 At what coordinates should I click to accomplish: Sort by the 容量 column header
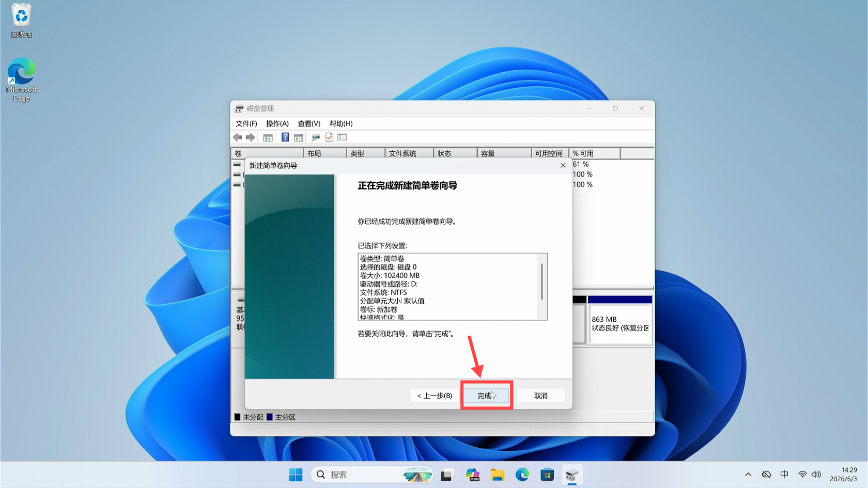pyautogui.click(x=504, y=153)
